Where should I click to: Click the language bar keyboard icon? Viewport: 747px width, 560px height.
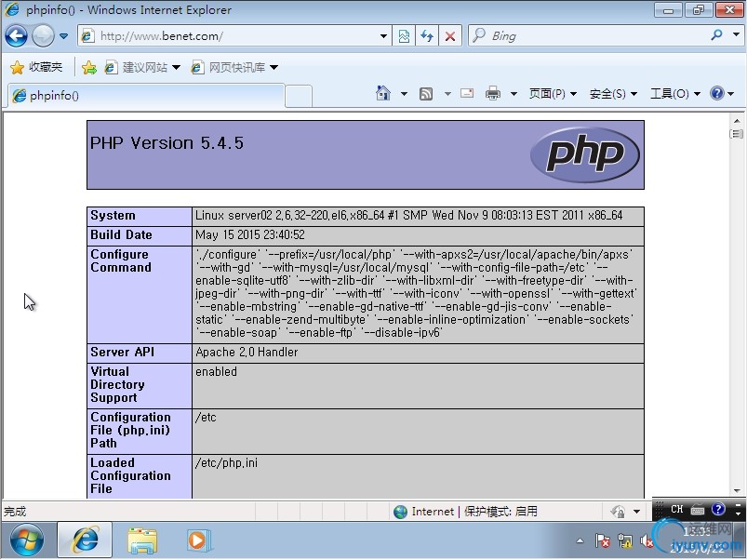pos(698,510)
